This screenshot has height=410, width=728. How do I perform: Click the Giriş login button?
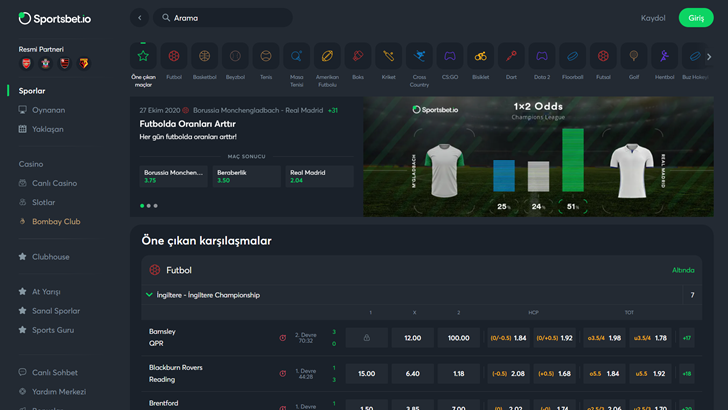[x=696, y=18]
